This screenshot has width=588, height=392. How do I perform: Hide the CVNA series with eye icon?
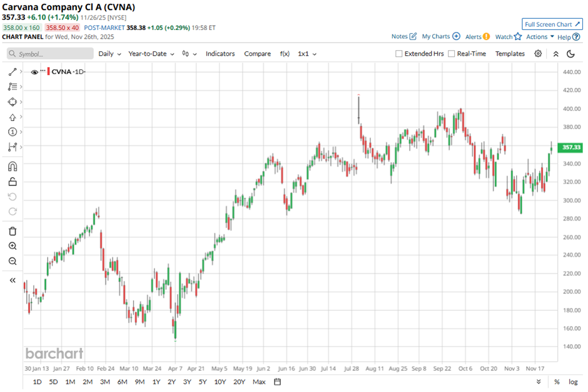[x=34, y=72]
